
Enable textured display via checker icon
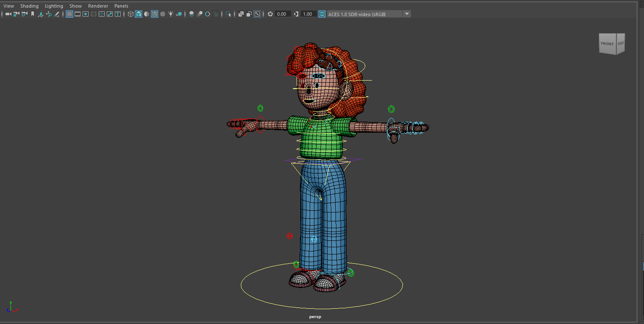point(164,14)
